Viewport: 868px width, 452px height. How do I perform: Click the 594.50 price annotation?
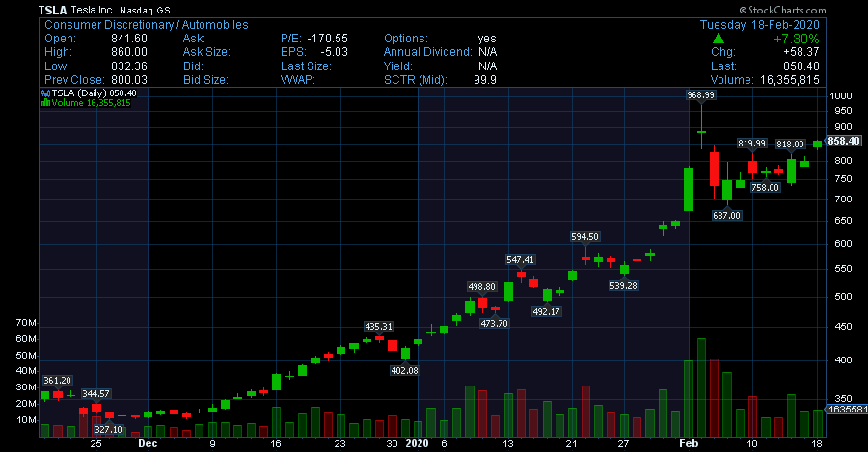coord(584,237)
